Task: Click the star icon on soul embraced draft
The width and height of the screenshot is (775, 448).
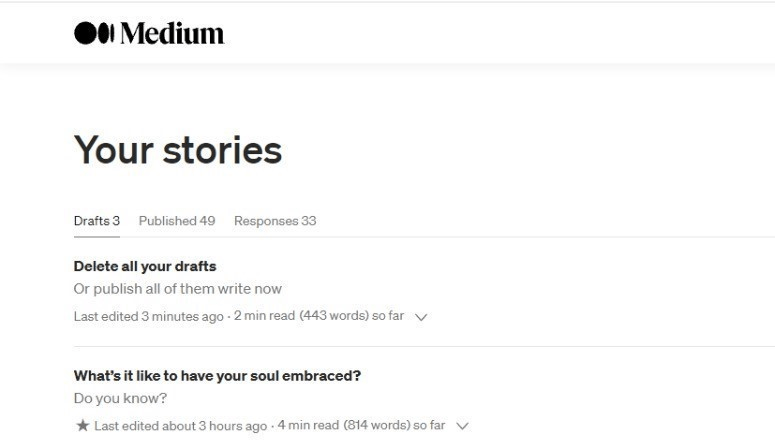Action: 83,425
